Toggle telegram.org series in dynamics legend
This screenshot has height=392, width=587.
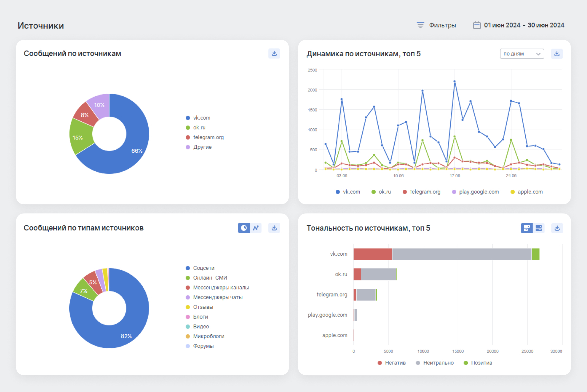tap(422, 192)
